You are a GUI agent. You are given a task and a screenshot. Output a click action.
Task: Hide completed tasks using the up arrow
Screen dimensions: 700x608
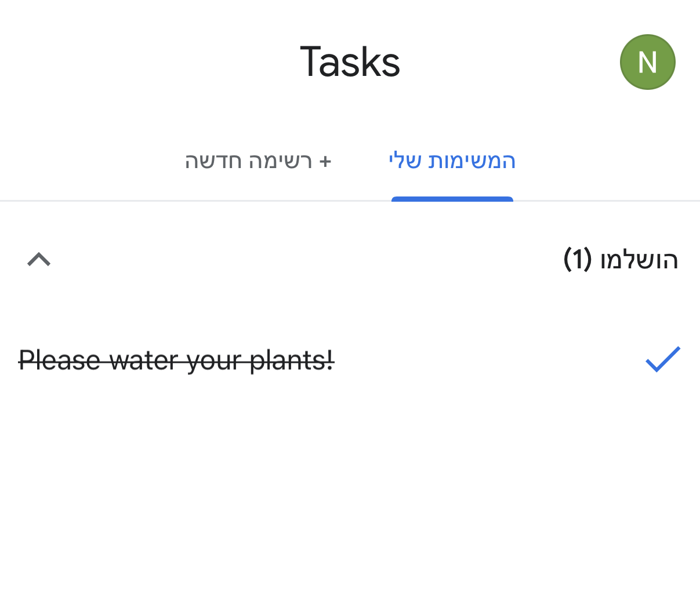tap(39, 260)
